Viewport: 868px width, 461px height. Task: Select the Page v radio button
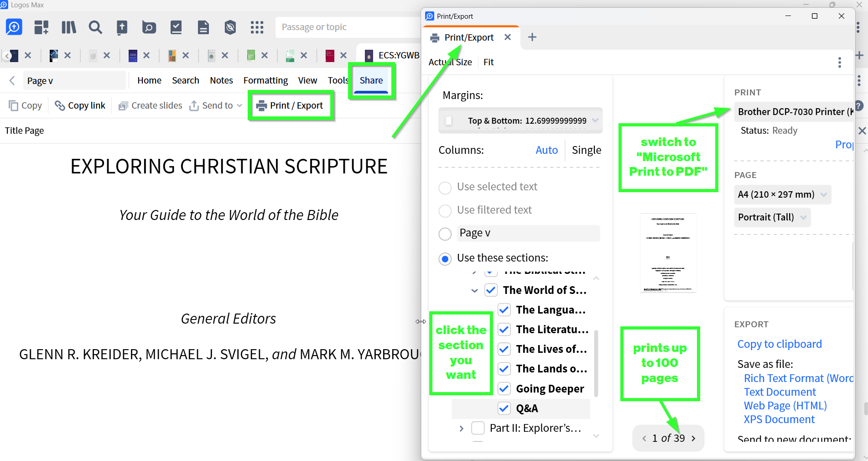tap(445, 234)
